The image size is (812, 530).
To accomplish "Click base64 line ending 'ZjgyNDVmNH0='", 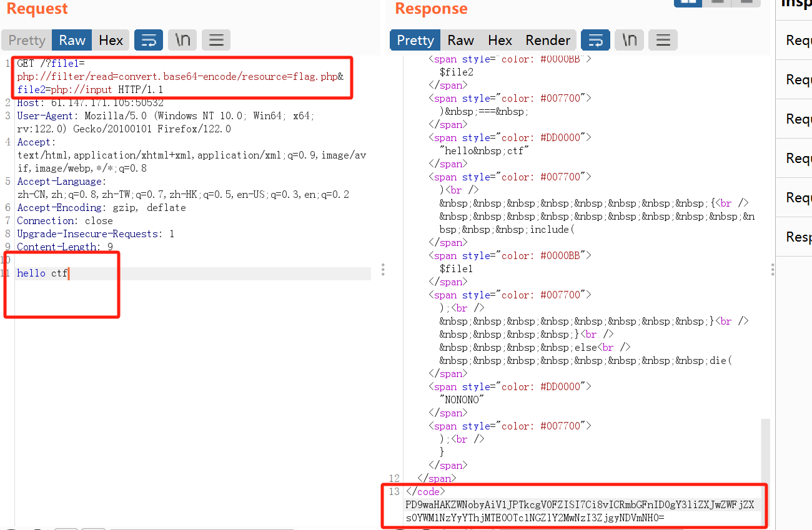I will (535, 518).
